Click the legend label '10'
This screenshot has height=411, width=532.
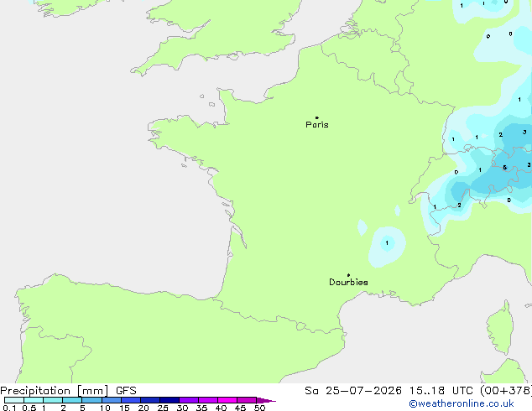coord(105,408)
